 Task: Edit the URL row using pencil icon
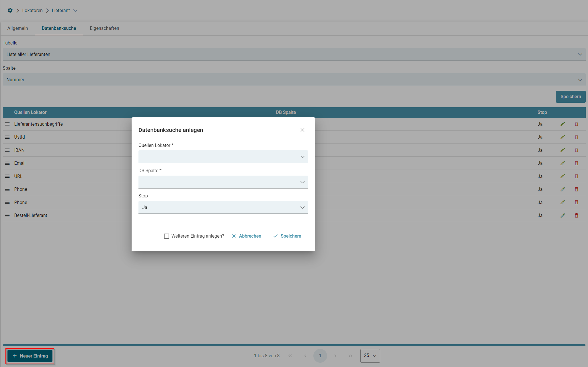point(563,176)
